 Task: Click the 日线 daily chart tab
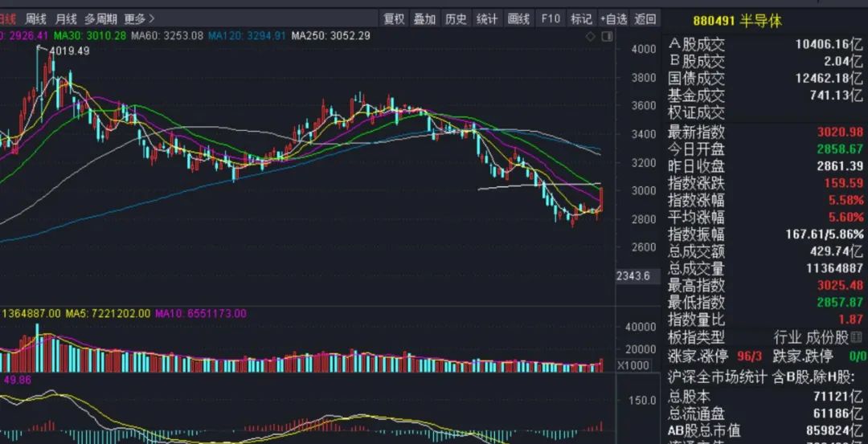click(x=8, y=19)
